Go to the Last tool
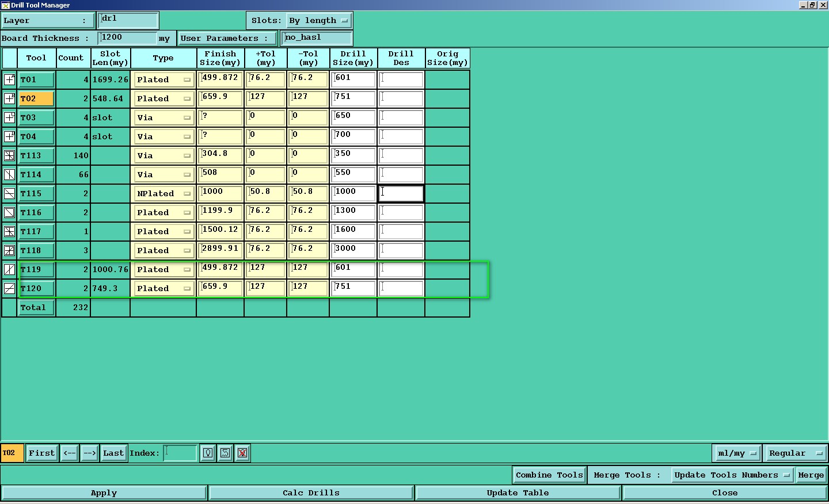Screen dimensions: 829x504 coord(113,453)
